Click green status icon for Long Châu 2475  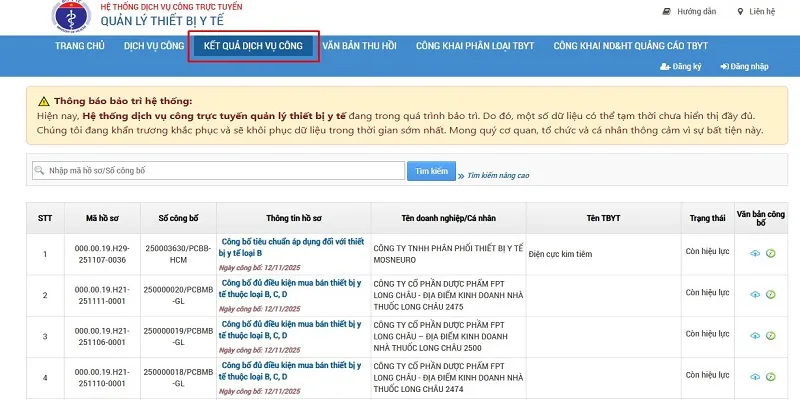(x=771, y=294)
